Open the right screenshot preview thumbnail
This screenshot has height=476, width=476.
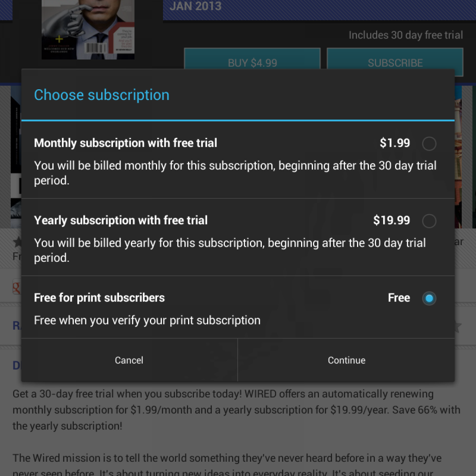click(x=458, y=157)
